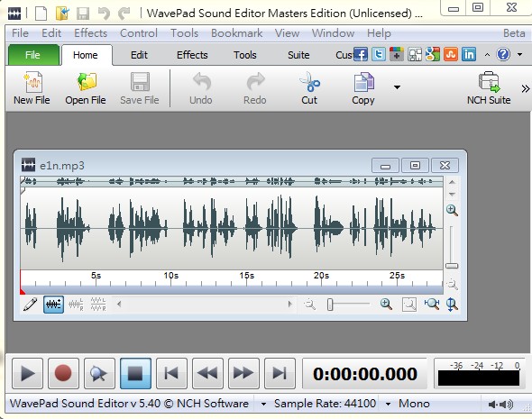This screenshot has width=532, height=419.
Task: Switch to the Tools ribbon tab
Action: 245,55
